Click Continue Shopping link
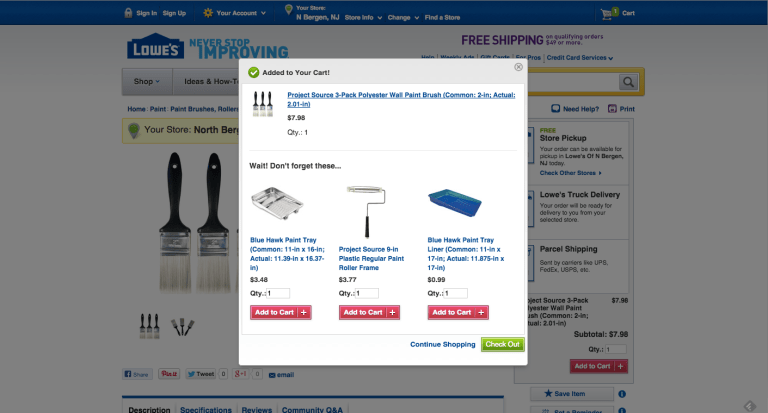This screenshot has width=768, height=413. click(443, 344)
